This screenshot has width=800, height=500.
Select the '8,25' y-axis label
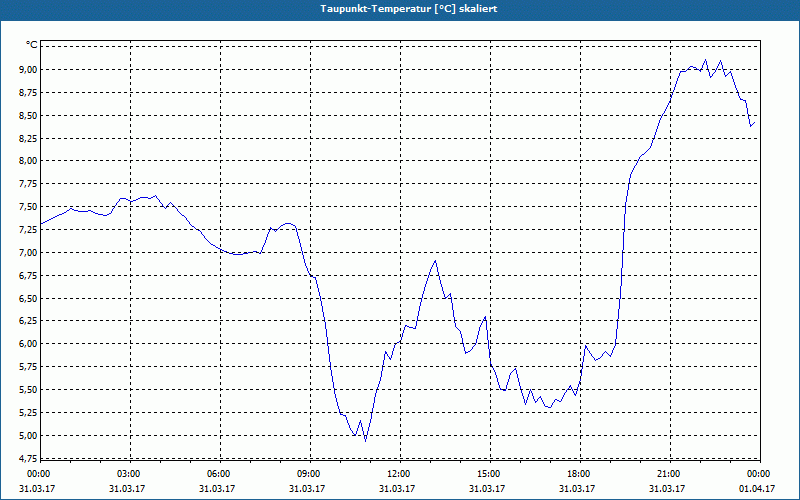pos(28,138)
